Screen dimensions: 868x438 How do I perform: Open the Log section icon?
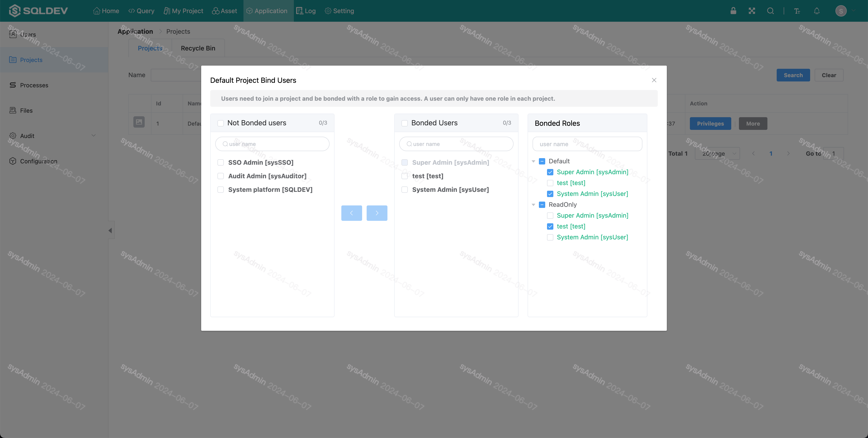click(x=299, y=11)
